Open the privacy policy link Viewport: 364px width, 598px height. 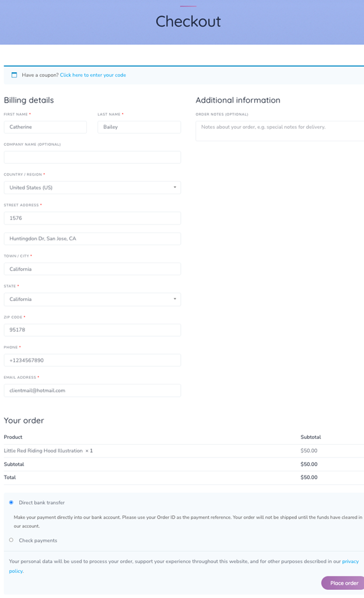[351, 561]
